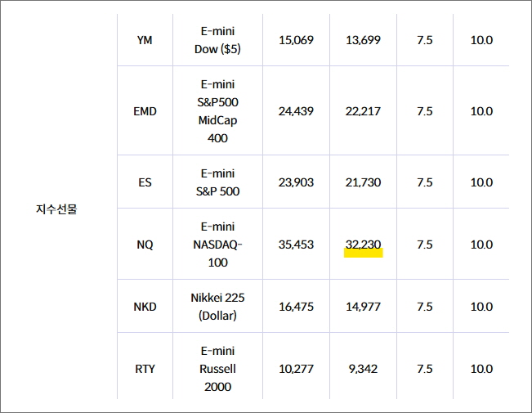Select the RTY symbol cell
Image resolution: width=532 pixels, height=413 pixels.
(x=145, y=369)
